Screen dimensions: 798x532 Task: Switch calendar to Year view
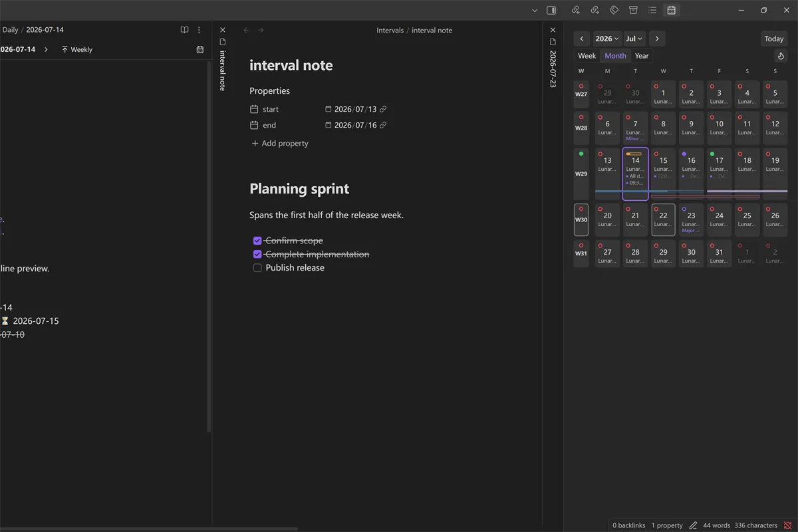642,56
